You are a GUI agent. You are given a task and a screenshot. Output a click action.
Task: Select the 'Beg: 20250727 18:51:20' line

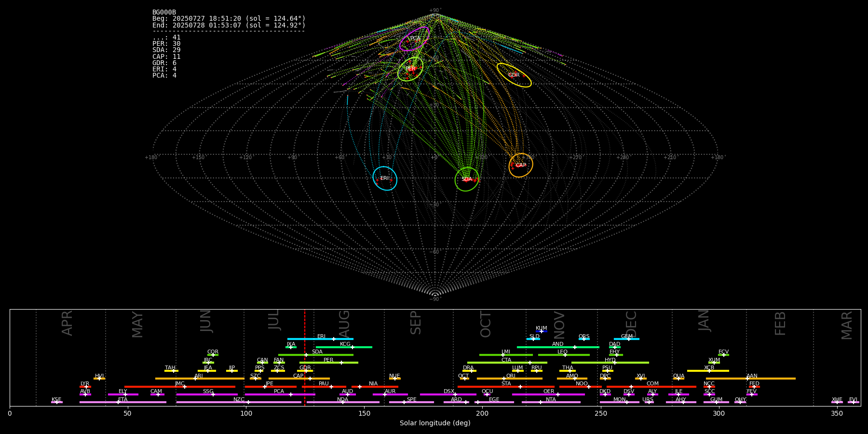pyautogui.click(x=229, y=19)
